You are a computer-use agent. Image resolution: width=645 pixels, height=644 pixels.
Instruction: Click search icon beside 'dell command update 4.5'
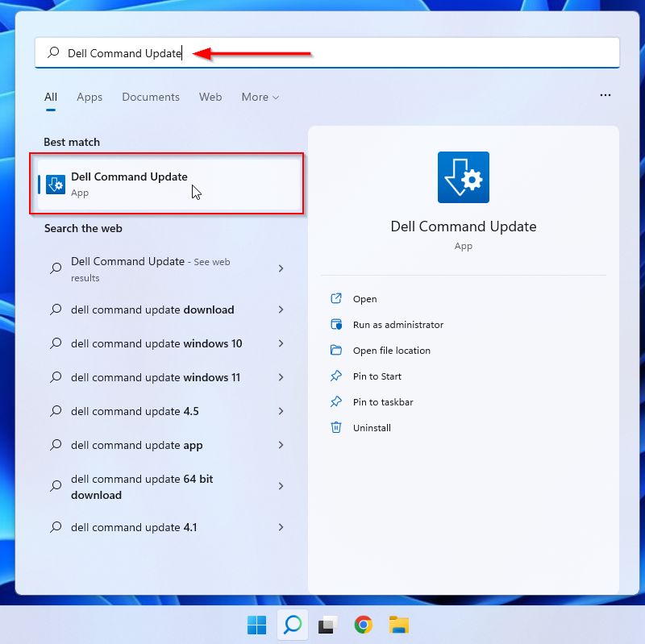56,411
